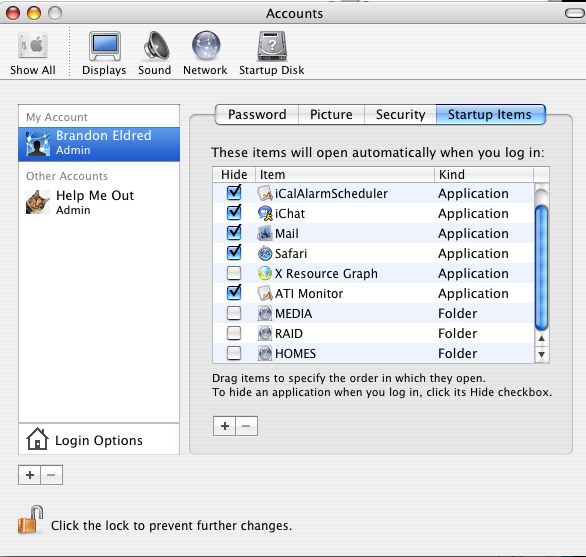Image resolution: width=586 pixels, height=557 pixels.
Task: Click the scroll down arrow
Action: [542, 354]
